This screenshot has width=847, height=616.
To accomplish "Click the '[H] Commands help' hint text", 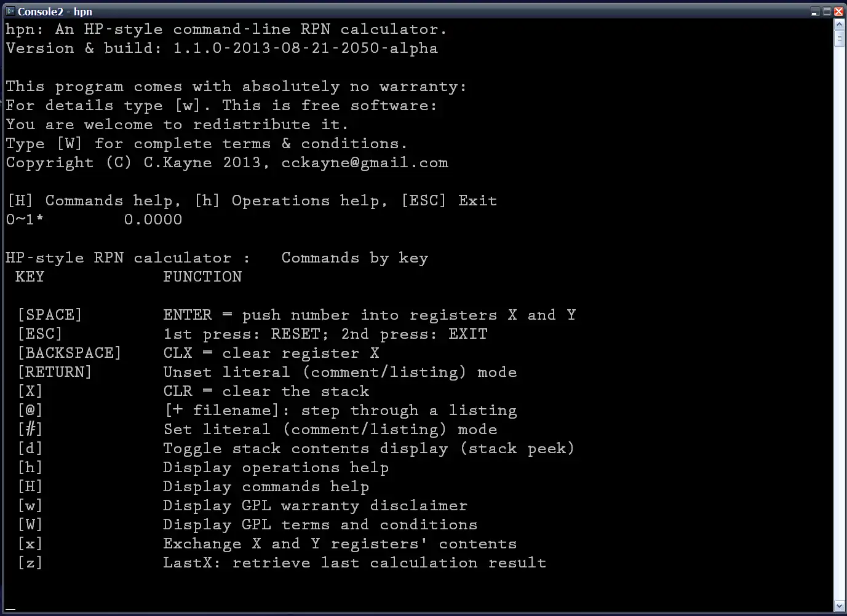I will point(93,201).
